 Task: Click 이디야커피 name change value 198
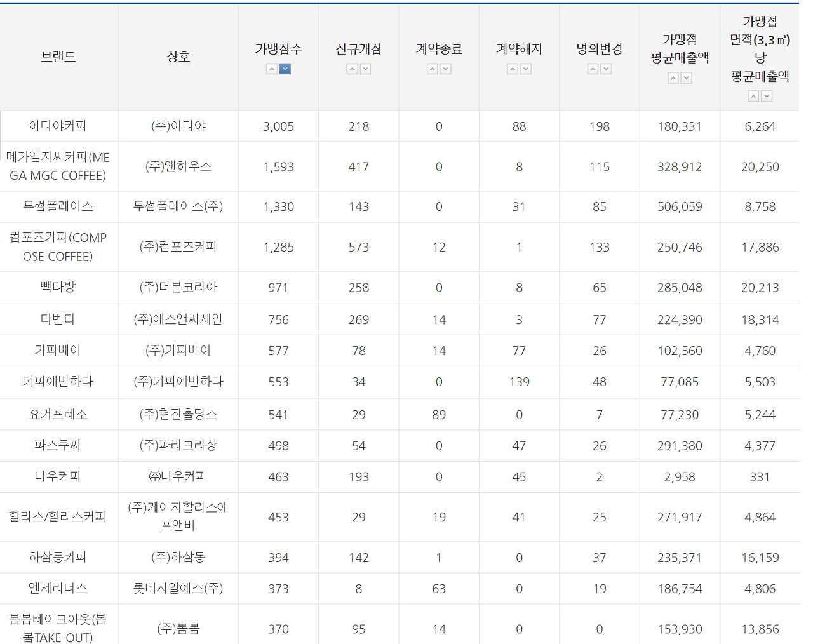600,126
